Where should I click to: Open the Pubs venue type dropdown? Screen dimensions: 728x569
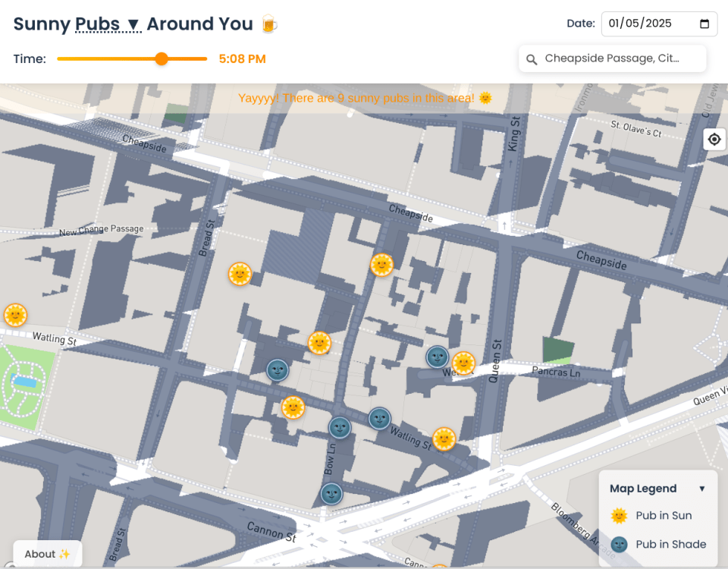[108, 24]
